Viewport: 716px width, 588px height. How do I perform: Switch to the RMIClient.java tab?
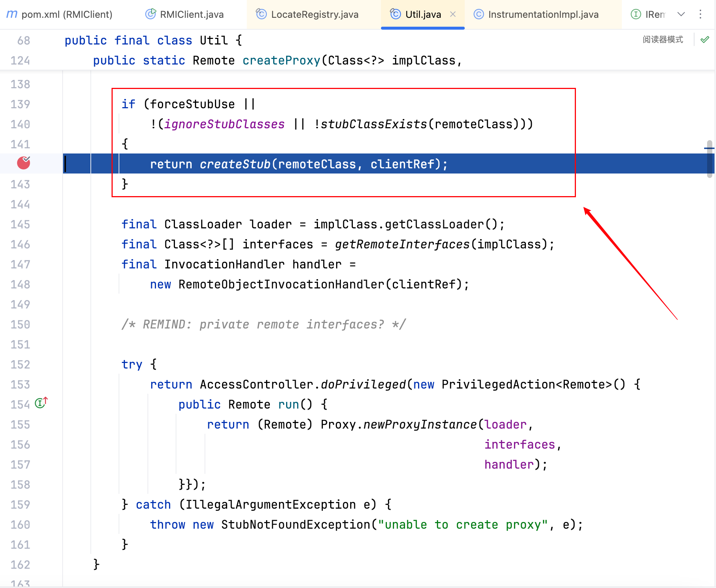pyautogui.click(x=192, y=14)
